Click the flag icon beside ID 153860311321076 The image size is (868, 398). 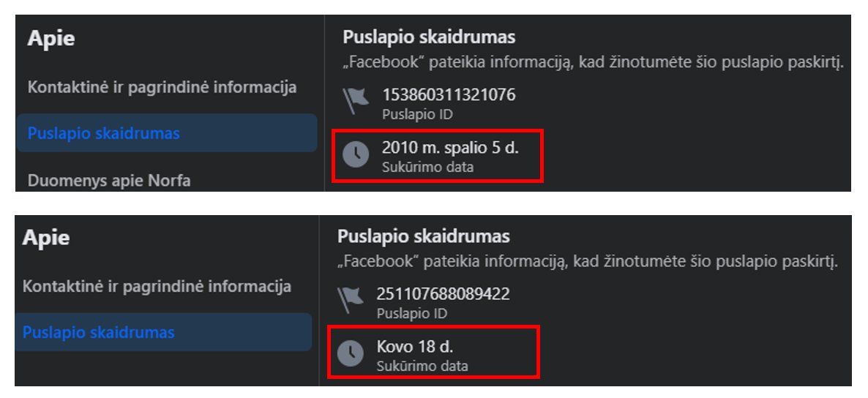(x=356, y=101)
